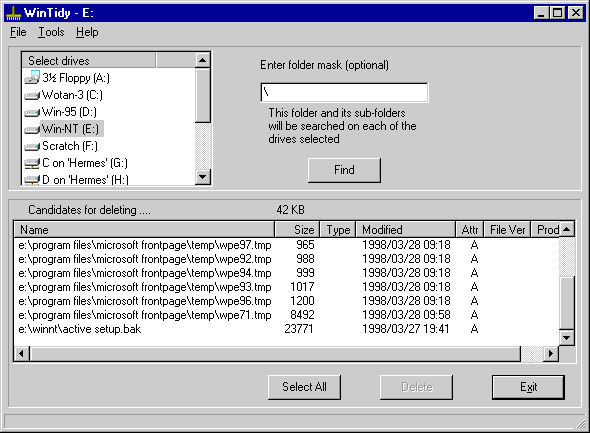Sort the list by the Modified column header
590x433 pixels.
click(x=406, y=229)
